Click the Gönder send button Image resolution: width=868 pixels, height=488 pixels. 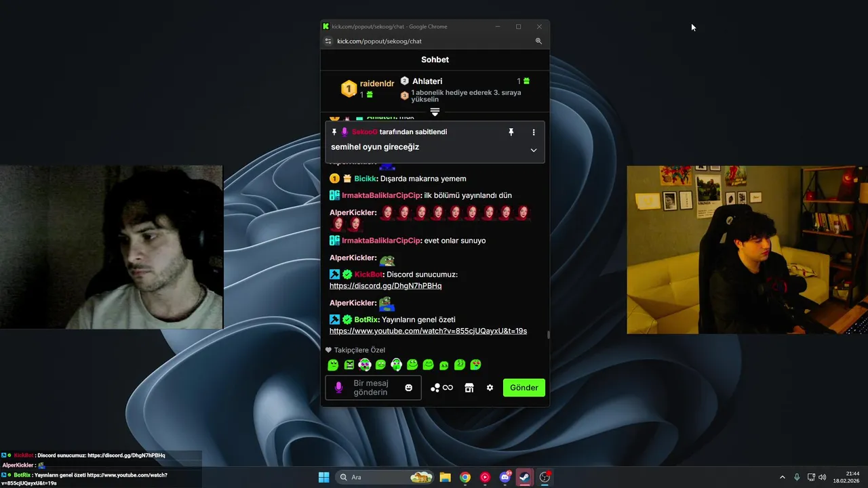click(x=524, y=388)
